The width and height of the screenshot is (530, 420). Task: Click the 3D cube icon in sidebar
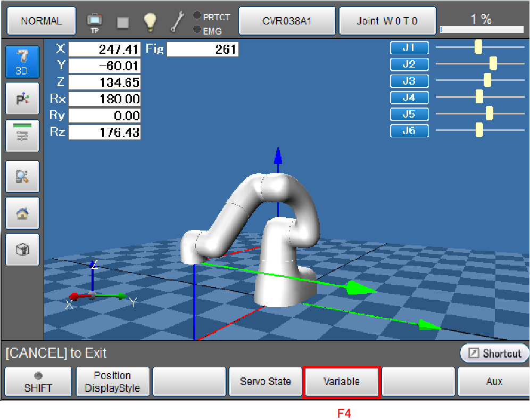pos(22,249)
